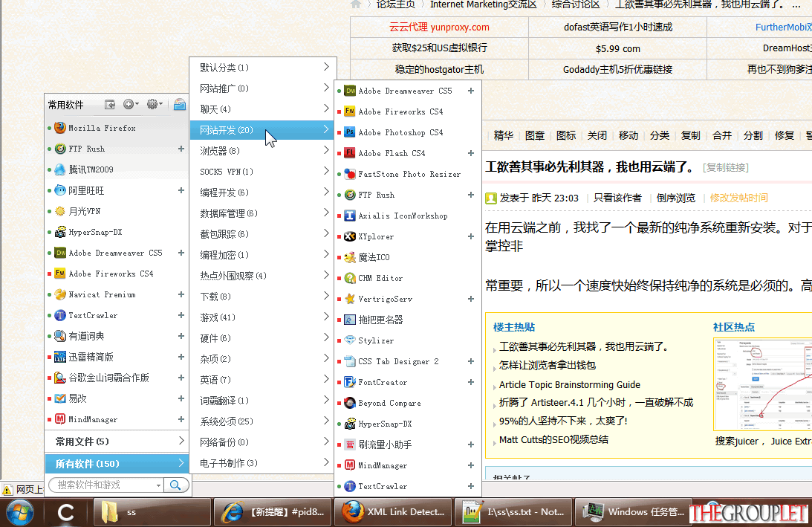Click the Adobe Flash CS4 icon

click(x=350, y=153)
